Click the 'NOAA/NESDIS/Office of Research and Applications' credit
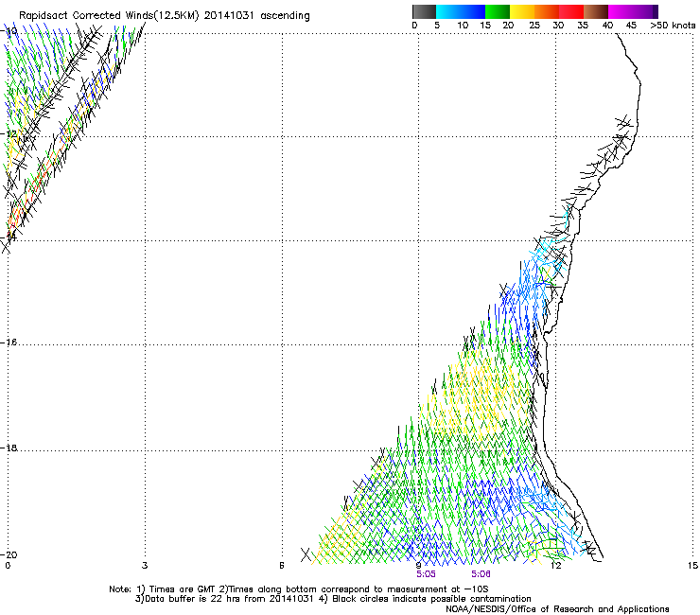 [557, 609]
